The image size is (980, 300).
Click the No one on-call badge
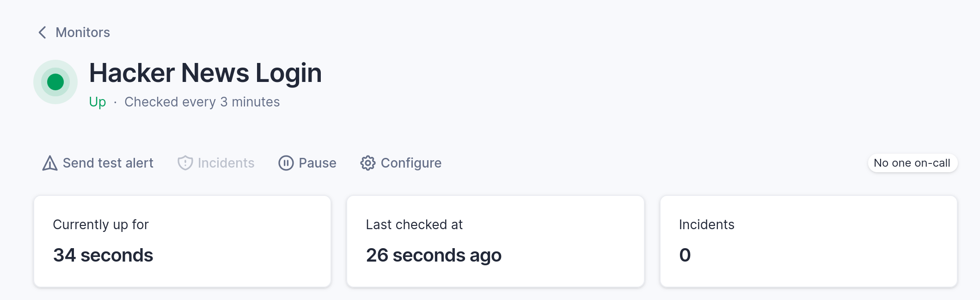(x=913, y=163)
